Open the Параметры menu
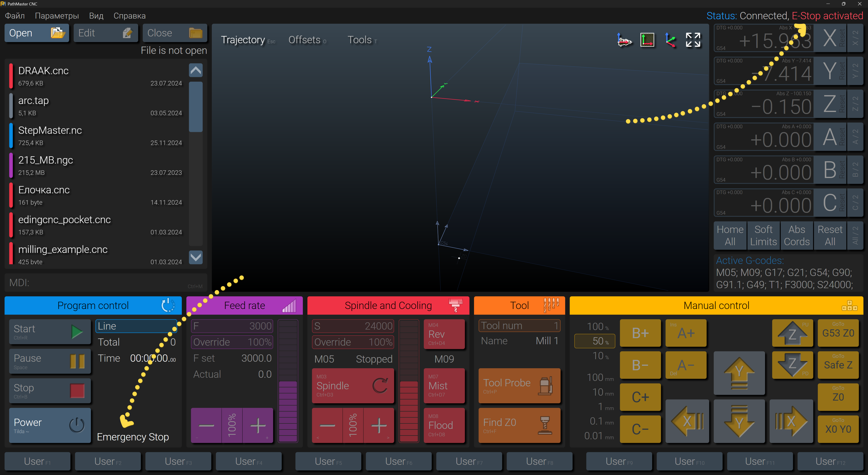 57,16
